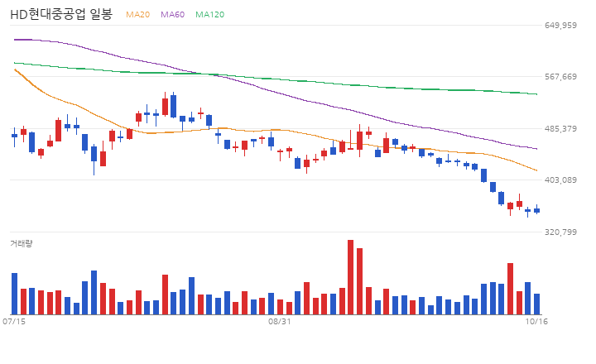Click the 320,799 price axis label

pos(560,232)
